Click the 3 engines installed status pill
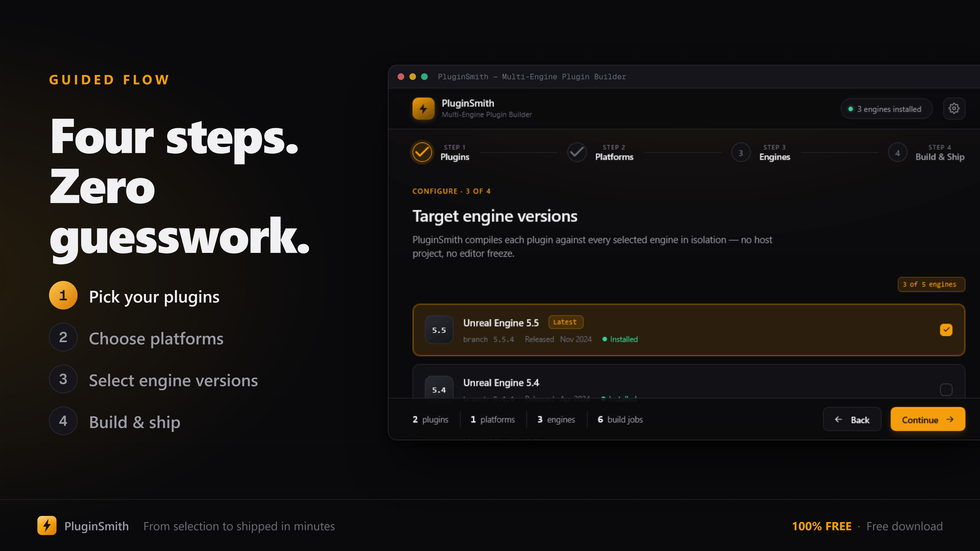This screenshot has height=551, width=980. coord(886,109)
